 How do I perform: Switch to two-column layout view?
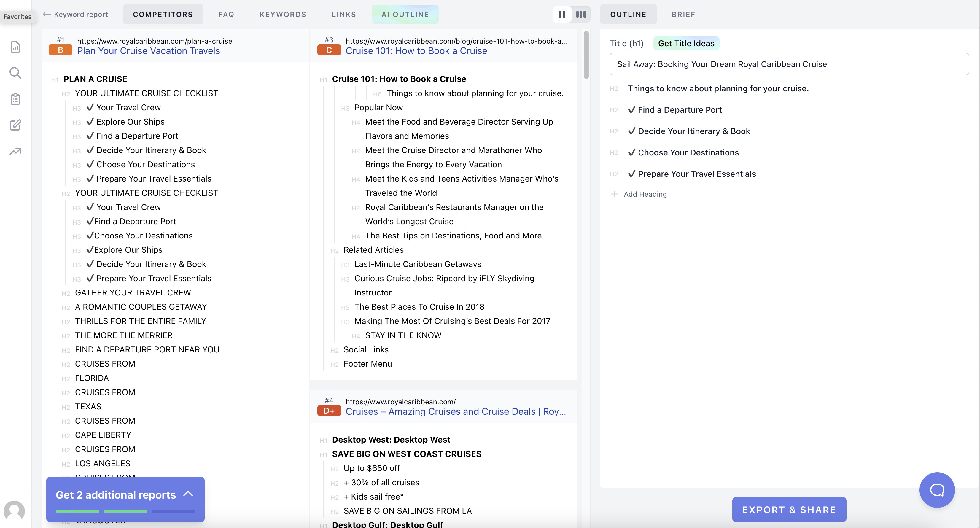(x=562, y=15)
